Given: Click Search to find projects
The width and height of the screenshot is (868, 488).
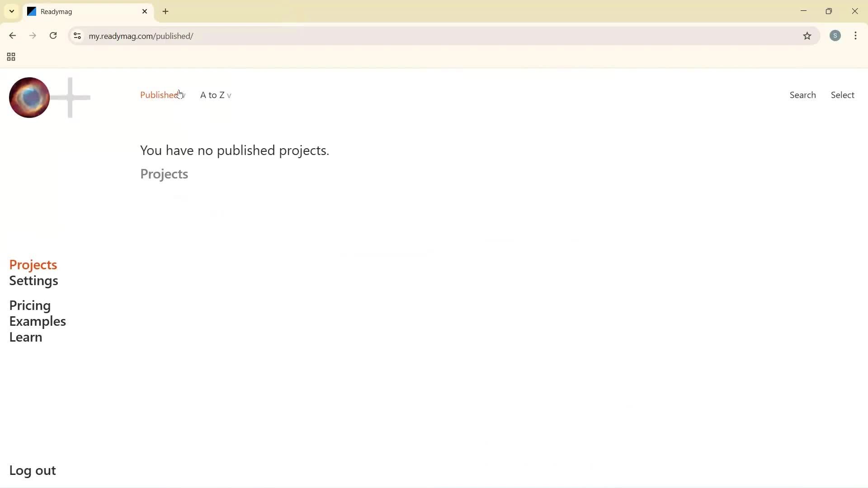Looking at the screenshot, I should pos(803,95).
